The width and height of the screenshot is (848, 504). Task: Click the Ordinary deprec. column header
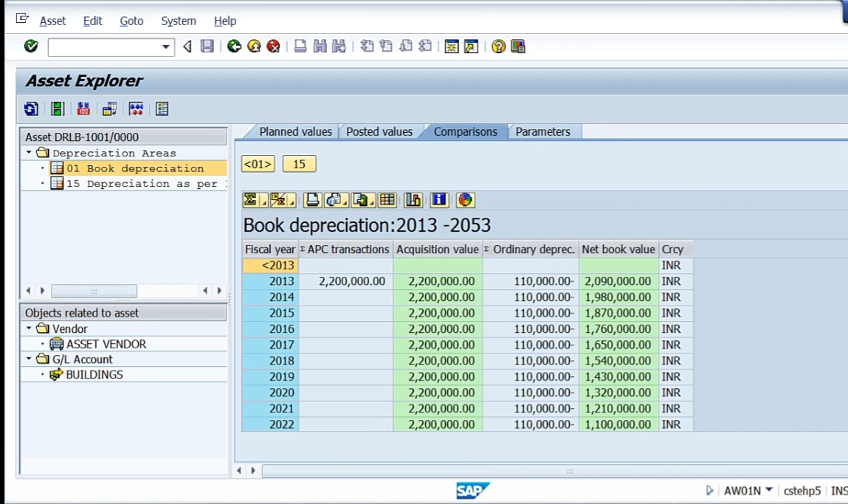click(530, 249)
